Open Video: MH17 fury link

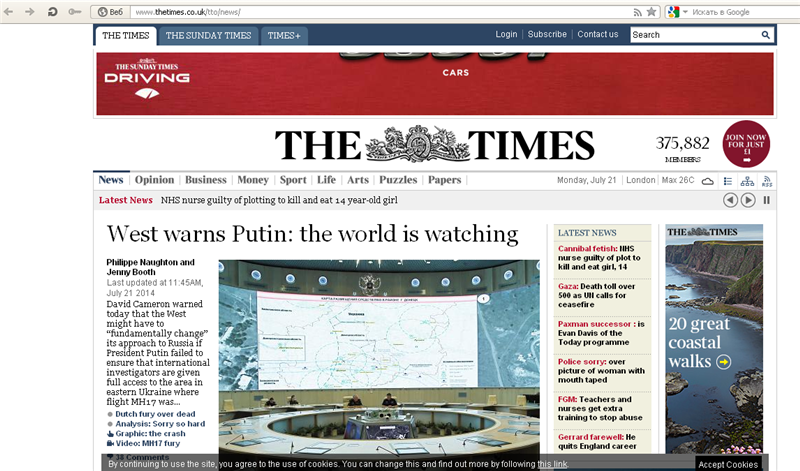147,443
